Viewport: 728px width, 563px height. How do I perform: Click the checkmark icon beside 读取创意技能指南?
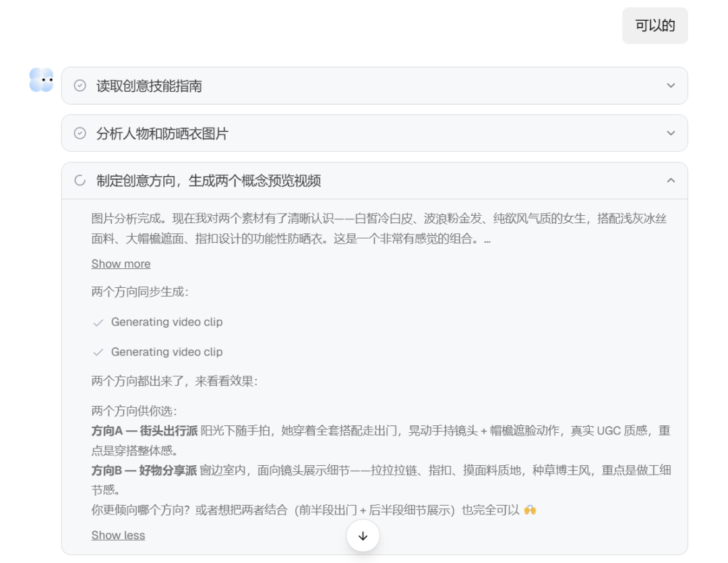click(80, 86)
